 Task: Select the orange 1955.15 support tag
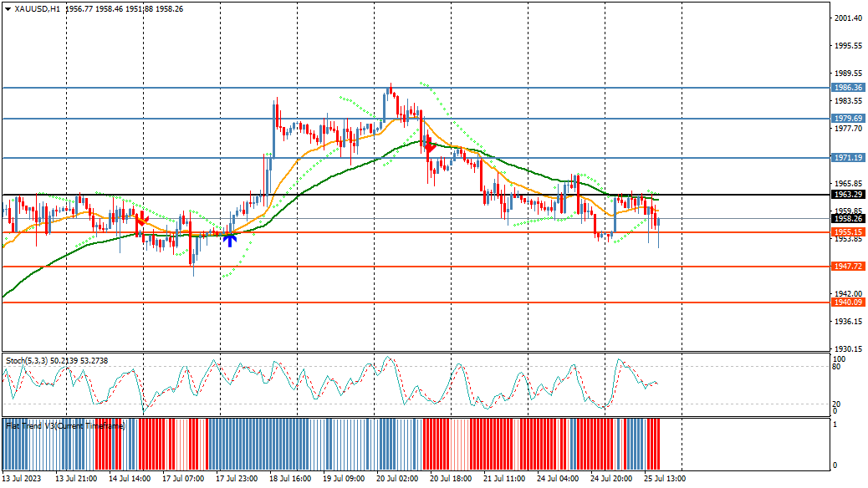point(848,232)
